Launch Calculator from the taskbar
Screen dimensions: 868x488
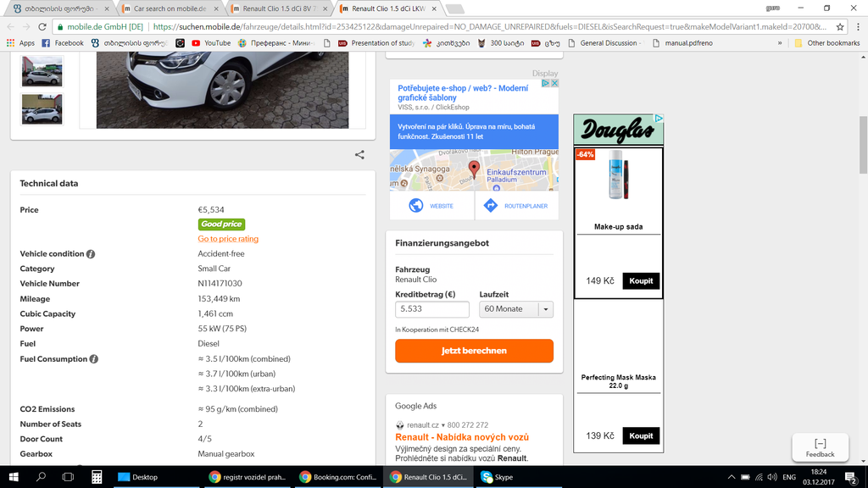(97, 477)
